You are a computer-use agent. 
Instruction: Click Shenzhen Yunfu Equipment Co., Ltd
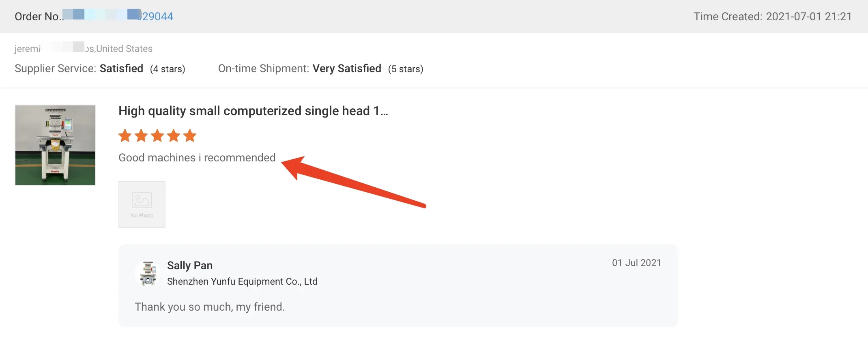coord(242,281)
